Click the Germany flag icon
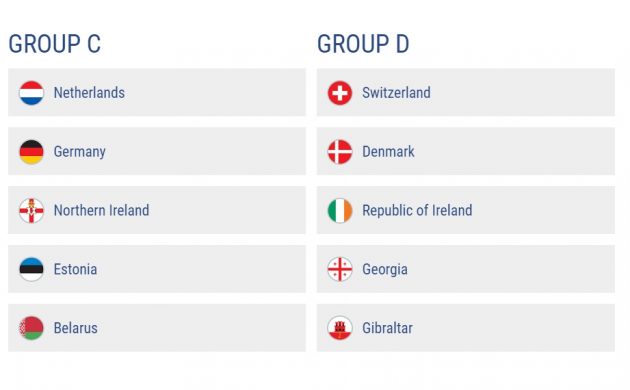 (31, 152)
